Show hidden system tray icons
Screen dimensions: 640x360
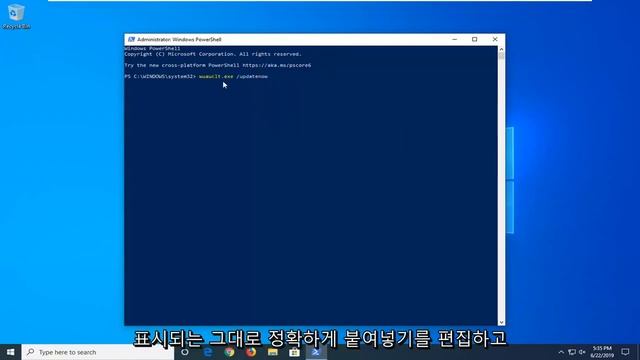(561, 352)
